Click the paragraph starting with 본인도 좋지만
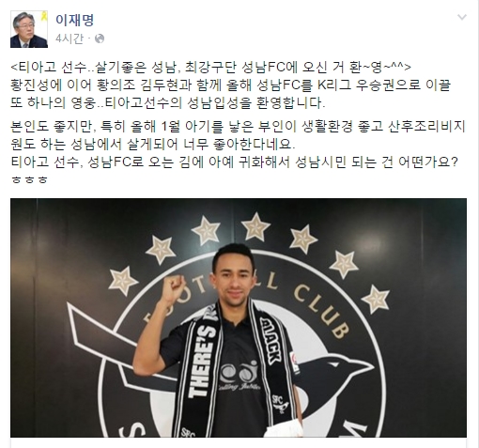479x448 pixels. [x=238, y=135]
